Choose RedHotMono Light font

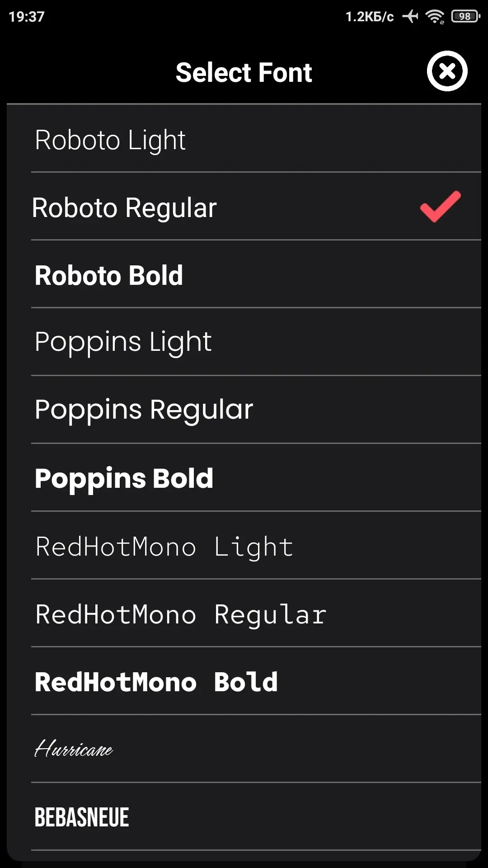click(164, 547)
